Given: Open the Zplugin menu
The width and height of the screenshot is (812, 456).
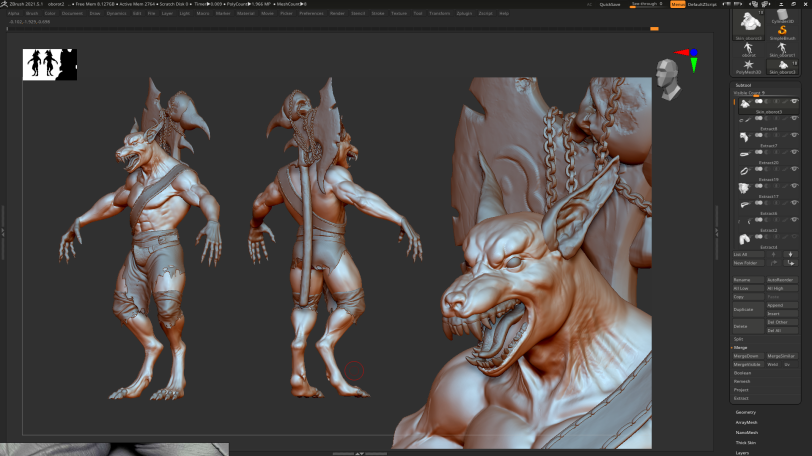Looking at the screenshot, I should point(463,13).
